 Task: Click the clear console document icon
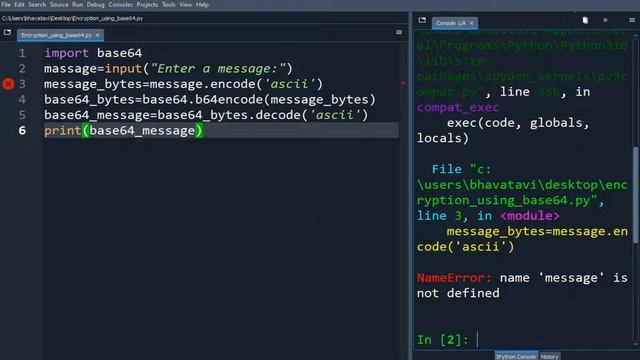[585, 20]
